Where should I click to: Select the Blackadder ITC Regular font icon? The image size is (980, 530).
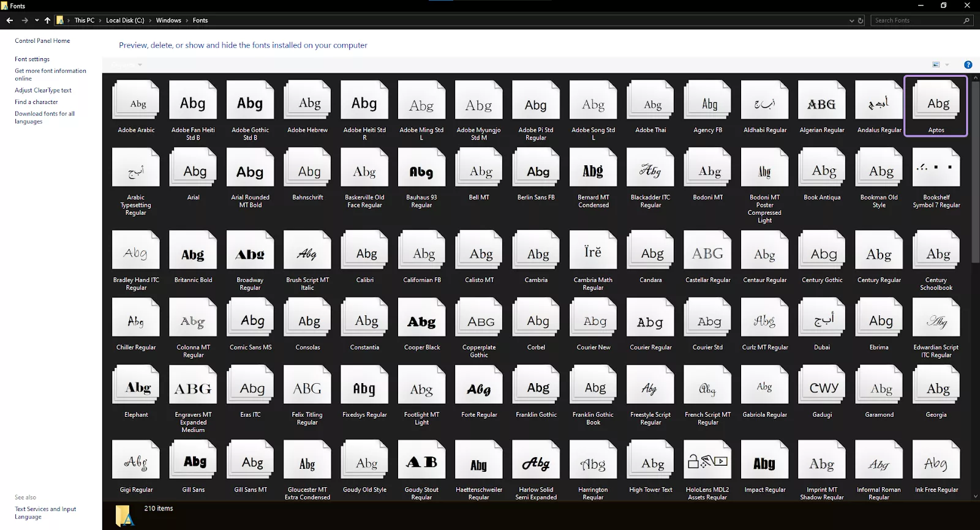pyautogui.click(x=650, y=167)
